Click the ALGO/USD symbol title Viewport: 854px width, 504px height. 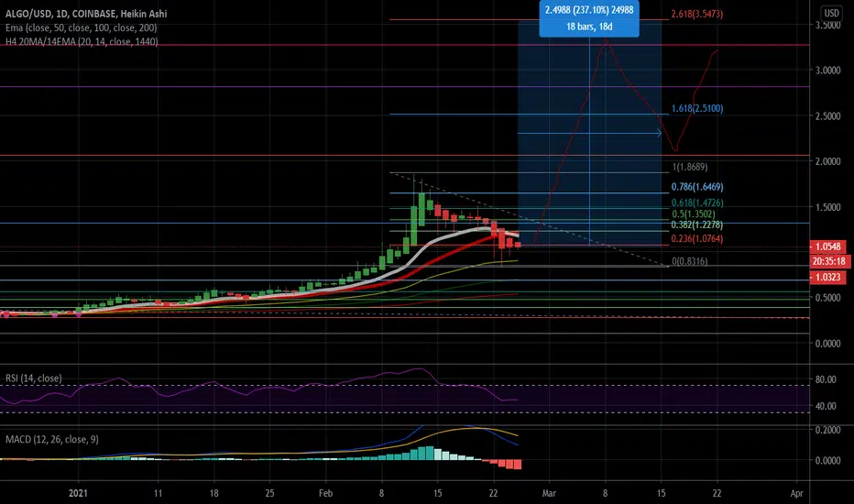click(x=86, y=14)
